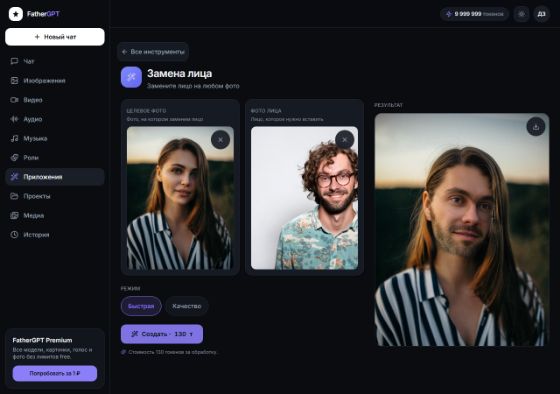Click the clock icon beside История
The height and width of the screenshot is (394, 560).
coord(14,235)
